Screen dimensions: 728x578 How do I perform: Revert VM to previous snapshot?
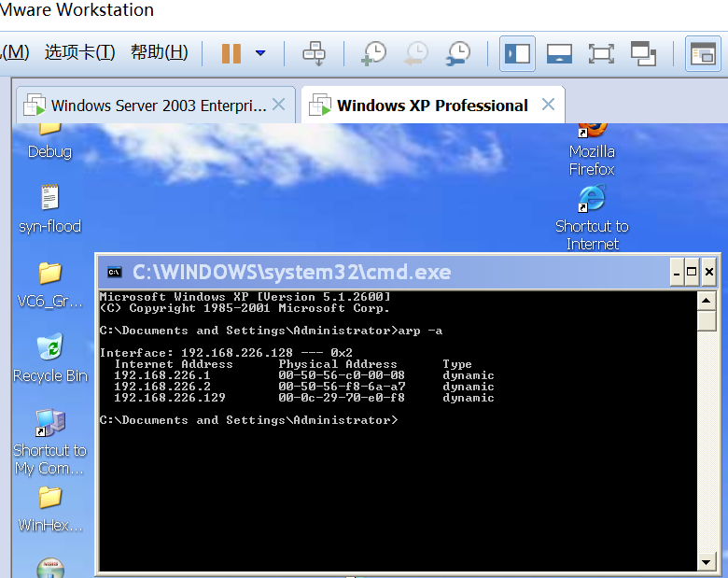(416, 53)
